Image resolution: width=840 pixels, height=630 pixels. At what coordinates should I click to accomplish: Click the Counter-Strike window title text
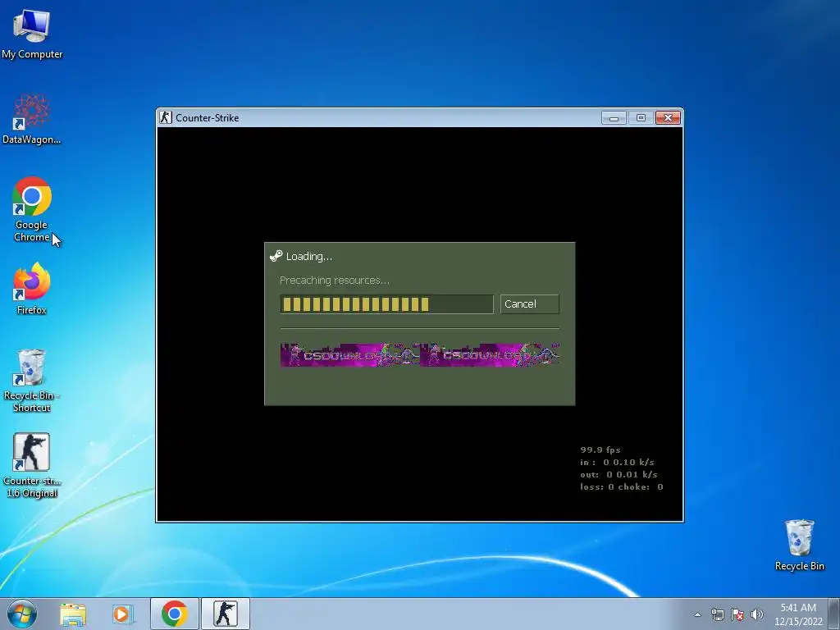click(208, 118)
